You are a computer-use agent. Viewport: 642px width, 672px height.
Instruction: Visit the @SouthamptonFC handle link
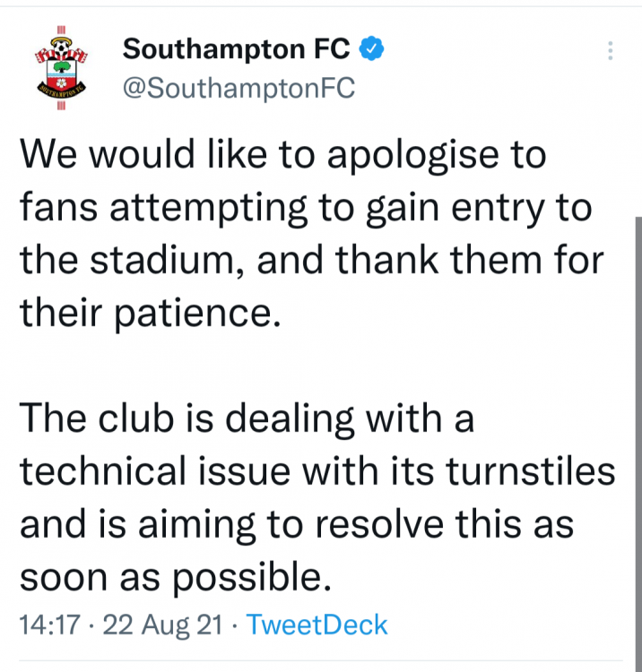(x=239, y=88)
